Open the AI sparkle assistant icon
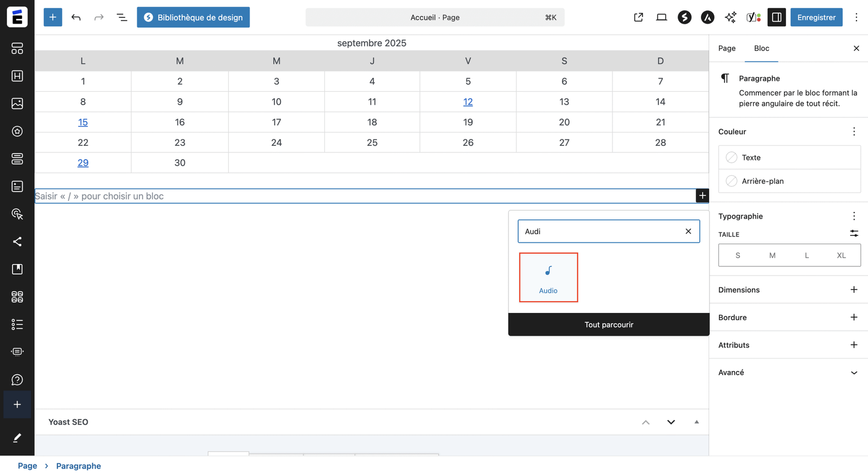The height and width of the screenshot is (474, 868). [730, 17]
